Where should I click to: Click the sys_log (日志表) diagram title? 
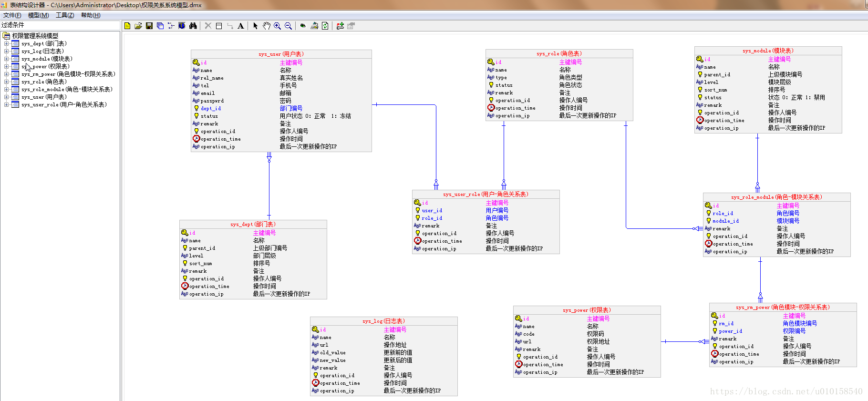[x=383, y=321]
